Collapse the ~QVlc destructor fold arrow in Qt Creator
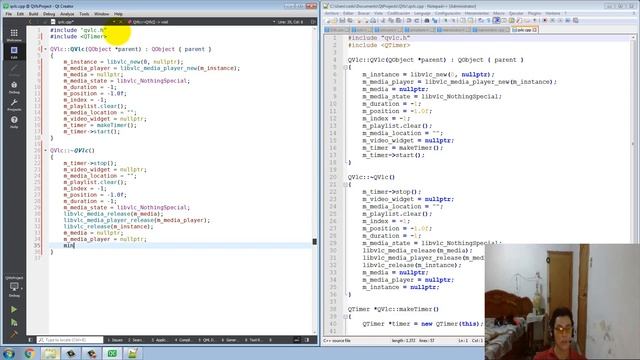This screenshot has height=360, width=640. (x=45, y=151)
